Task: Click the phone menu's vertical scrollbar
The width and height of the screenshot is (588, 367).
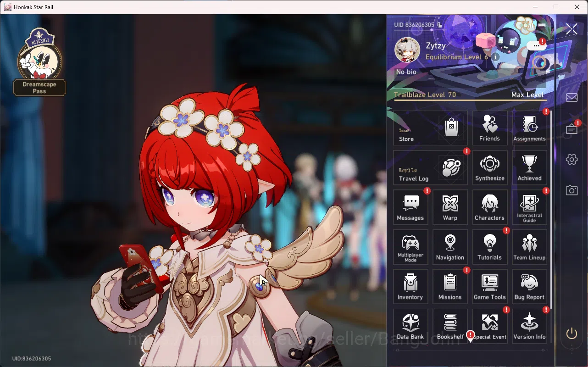Action: [x=551, y=210]
